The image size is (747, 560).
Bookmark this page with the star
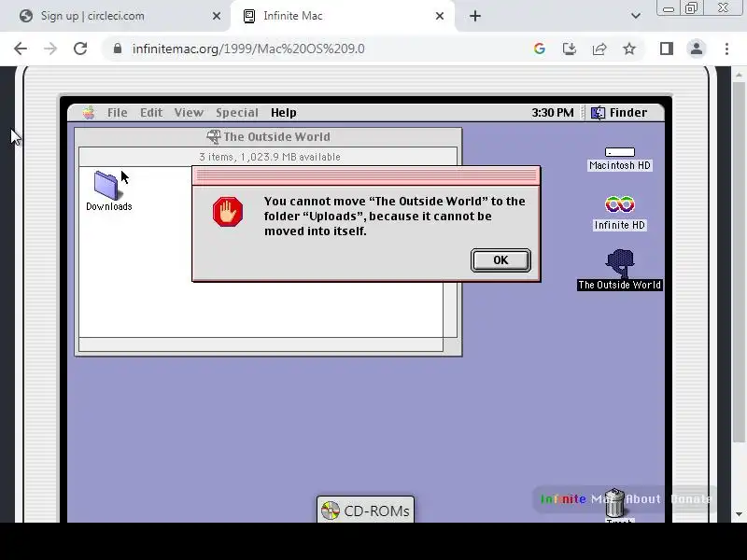click(x=629, y=49)
